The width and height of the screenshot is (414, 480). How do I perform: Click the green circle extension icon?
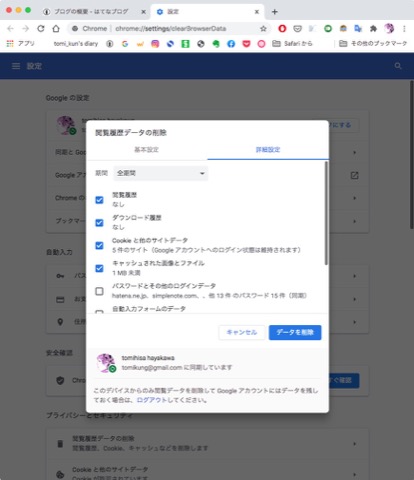tap(328, 29)
